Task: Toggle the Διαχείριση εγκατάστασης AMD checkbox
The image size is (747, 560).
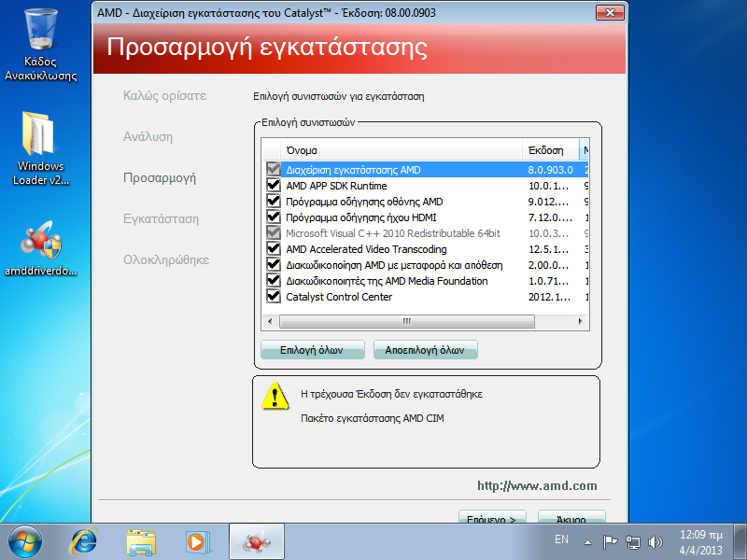Action: [x=273, y=170]
